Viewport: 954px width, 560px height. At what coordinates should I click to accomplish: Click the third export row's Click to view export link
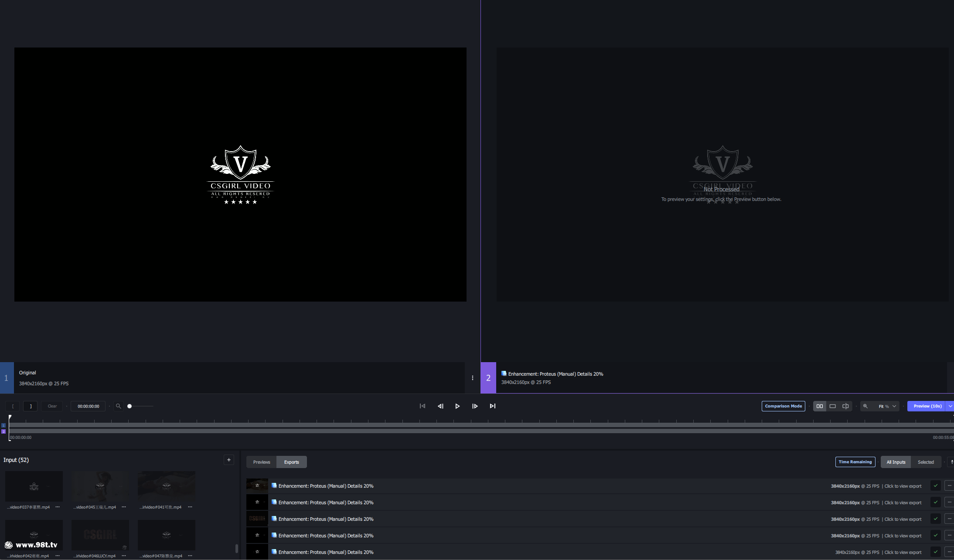pos(903,519)
